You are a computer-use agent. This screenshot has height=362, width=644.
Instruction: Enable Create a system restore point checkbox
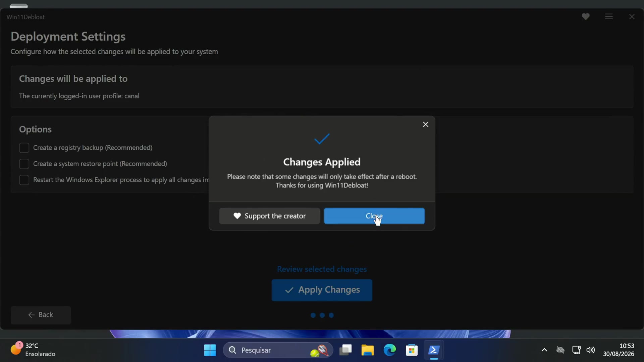coord(24,164)
